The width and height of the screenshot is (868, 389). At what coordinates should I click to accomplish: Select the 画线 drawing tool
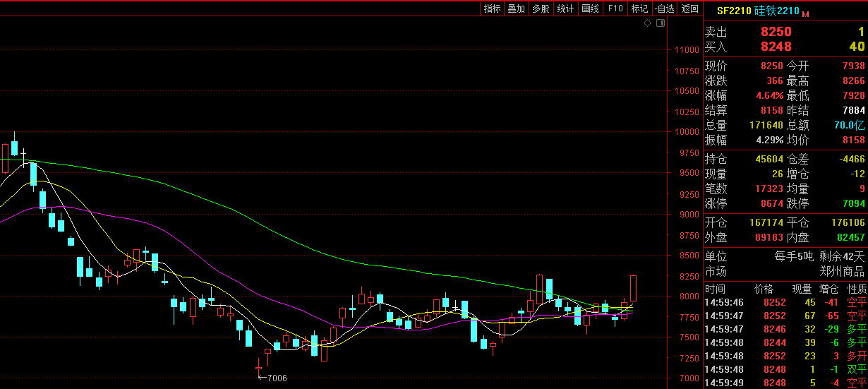click(590, 8)
